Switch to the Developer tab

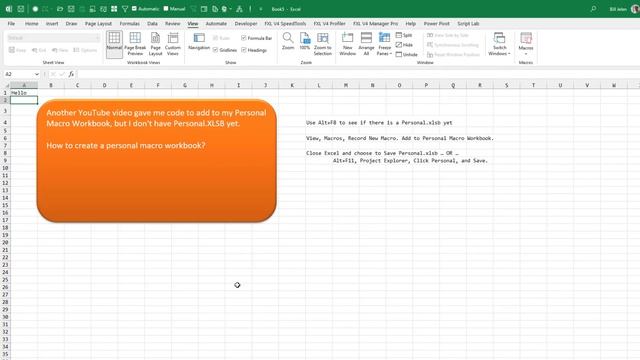246,24
